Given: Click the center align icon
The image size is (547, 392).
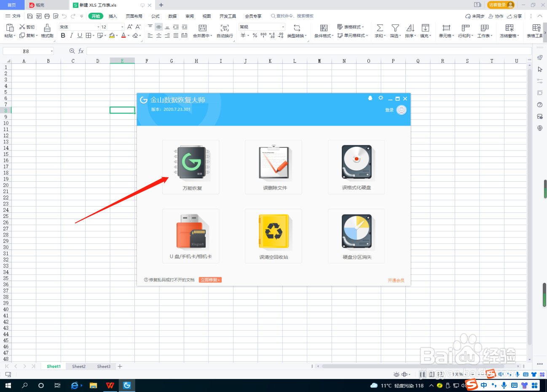Looking at the screenshot, I should point(159,36).
